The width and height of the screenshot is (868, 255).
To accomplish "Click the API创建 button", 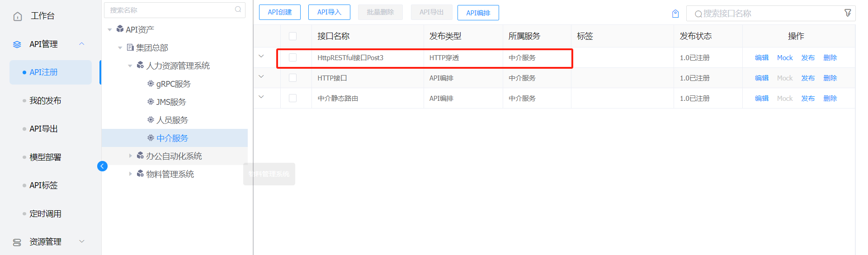I will [x=280, y=12].
